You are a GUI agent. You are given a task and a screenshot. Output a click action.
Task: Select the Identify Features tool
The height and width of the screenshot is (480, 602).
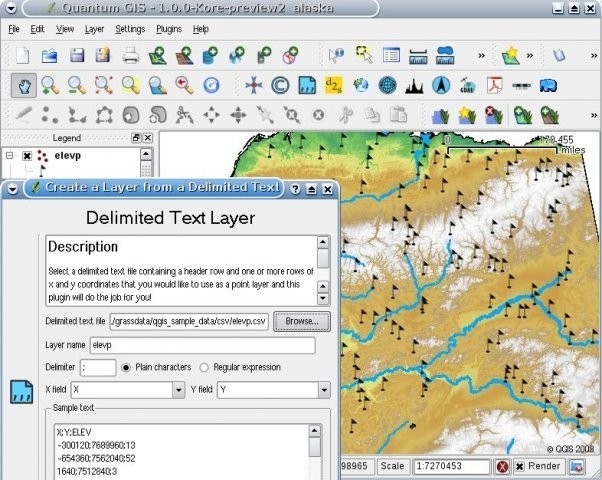[336, 56]
